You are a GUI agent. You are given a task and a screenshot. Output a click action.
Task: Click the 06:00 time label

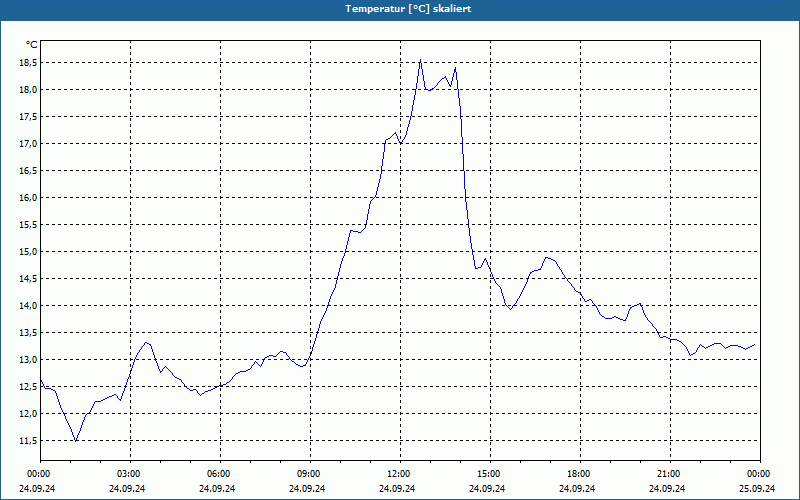click(220, 474)
